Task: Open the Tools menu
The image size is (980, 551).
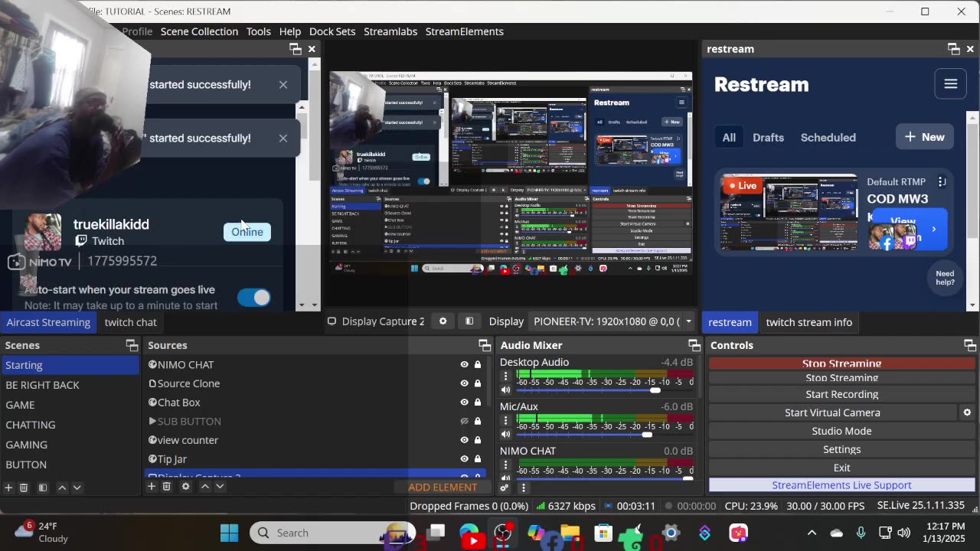Action: pos(259,31)
